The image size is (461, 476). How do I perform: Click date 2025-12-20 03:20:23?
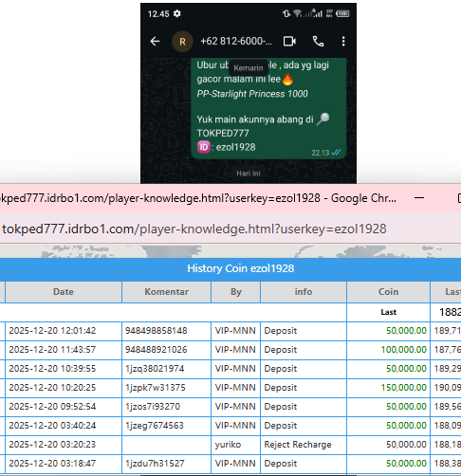[52, 445]
